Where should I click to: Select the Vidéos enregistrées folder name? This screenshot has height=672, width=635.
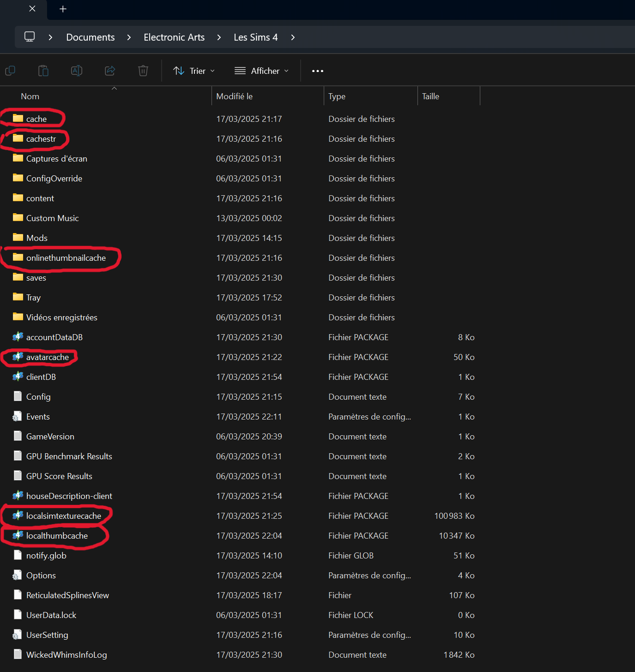[x=62, y=318]
